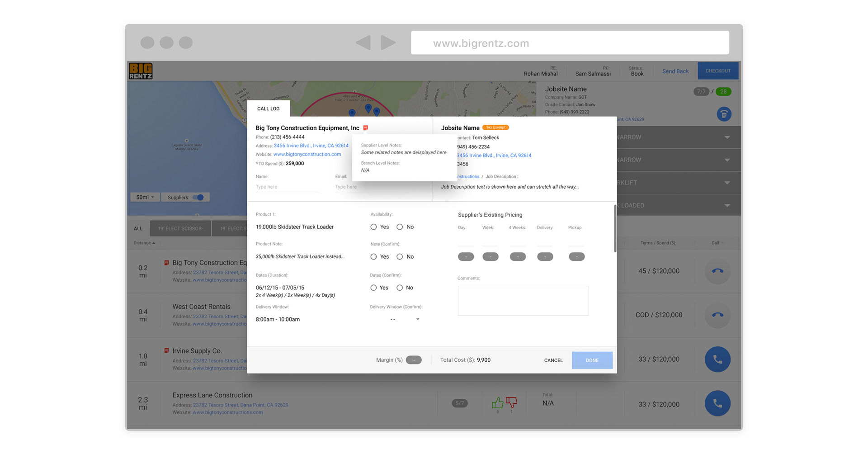Click the DONE button
Image resolution: width=868 pixels, height=449 pixels.
pos(592,360)
